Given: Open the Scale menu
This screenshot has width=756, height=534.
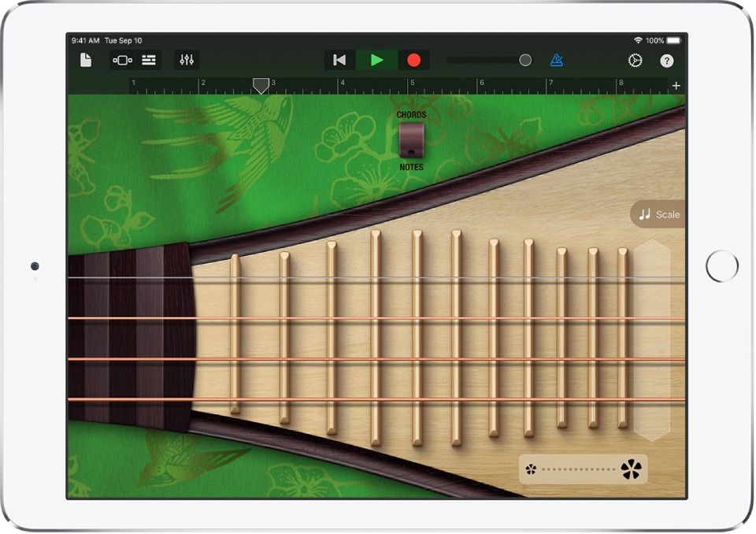Looking at the screenshot, I should [x=658, y=214].
